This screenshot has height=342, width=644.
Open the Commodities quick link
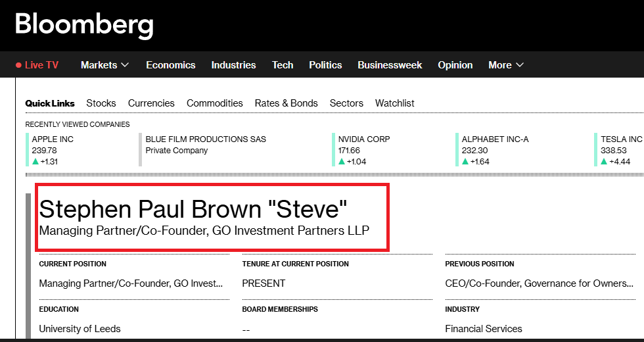tap(215, 103)
